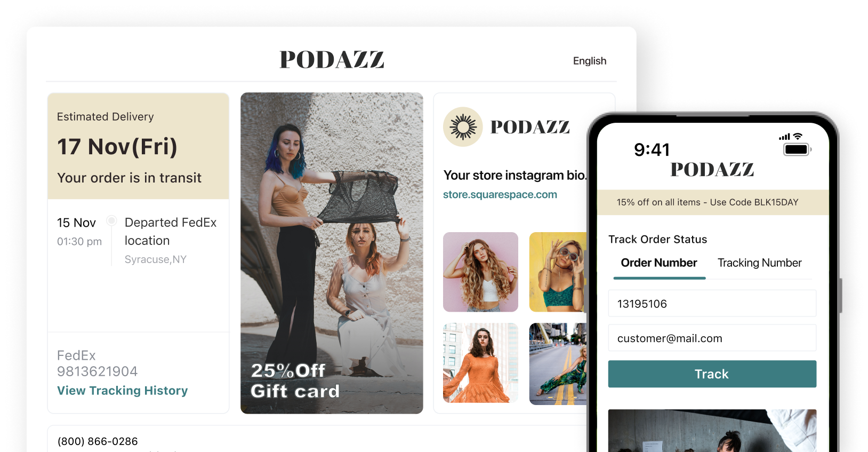Open the store.squarespace.com link
The image size is (868, 452).
[500, 195]
